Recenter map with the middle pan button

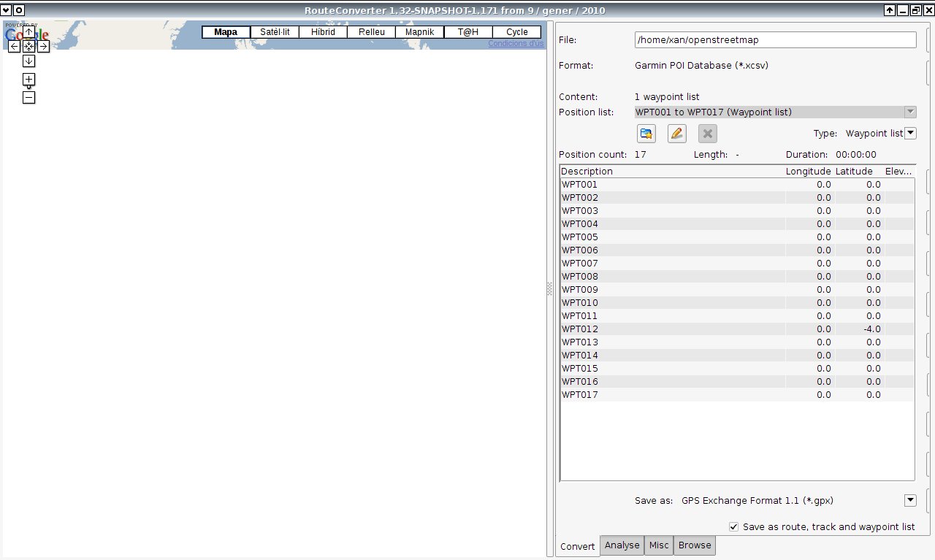tap(28, 47)
